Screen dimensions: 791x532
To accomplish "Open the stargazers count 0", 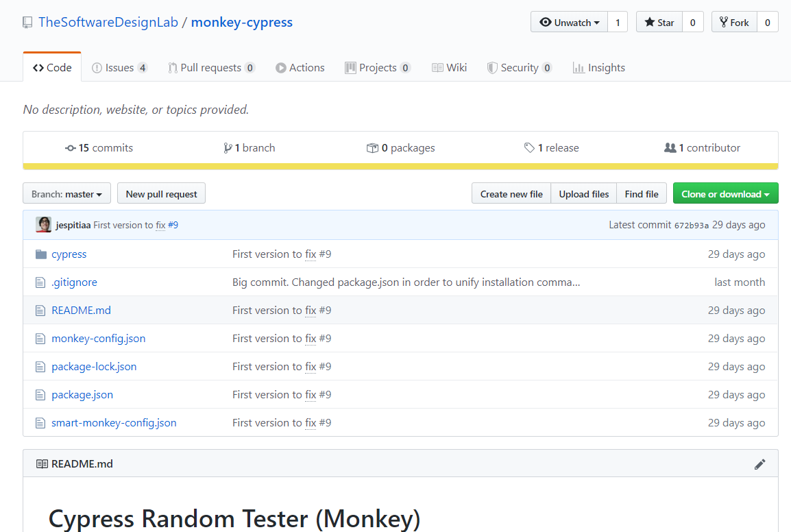I will pyautogui.click(x=692, y=22).
